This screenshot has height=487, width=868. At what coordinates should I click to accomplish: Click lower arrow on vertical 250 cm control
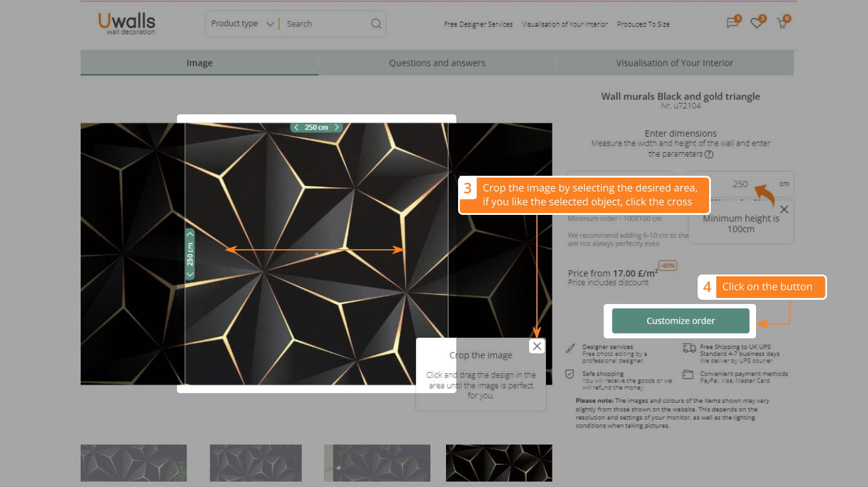point(190,275)
